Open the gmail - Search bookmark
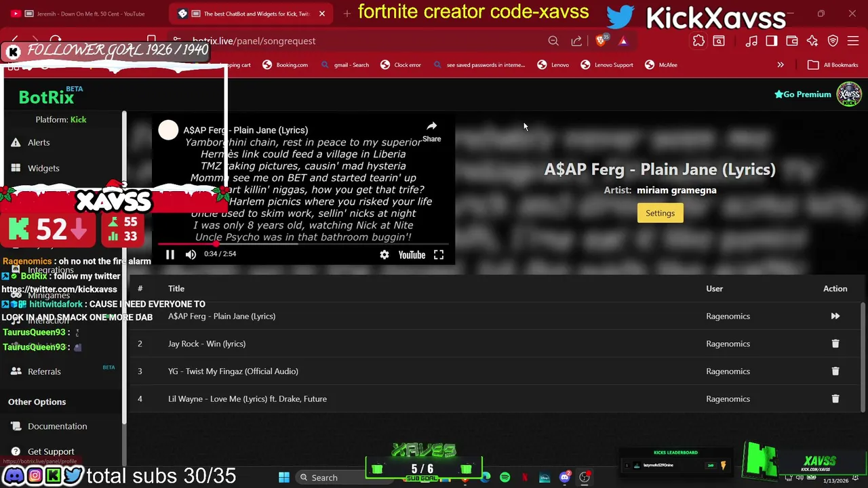The height and width of the screenshot is (488, 868). pos(344,65)
